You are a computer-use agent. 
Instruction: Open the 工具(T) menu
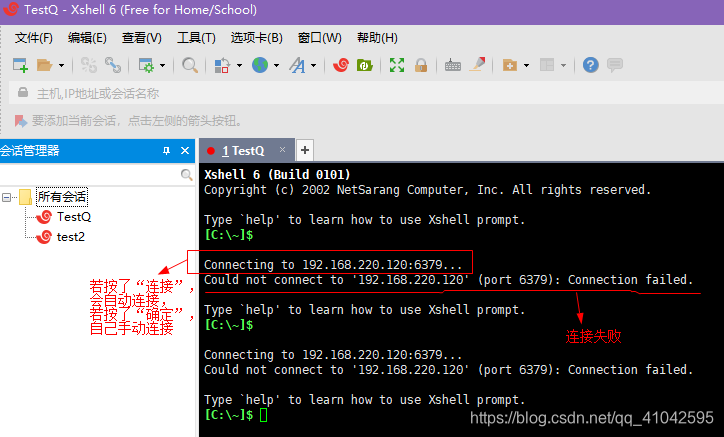click(x=196, y=38)
